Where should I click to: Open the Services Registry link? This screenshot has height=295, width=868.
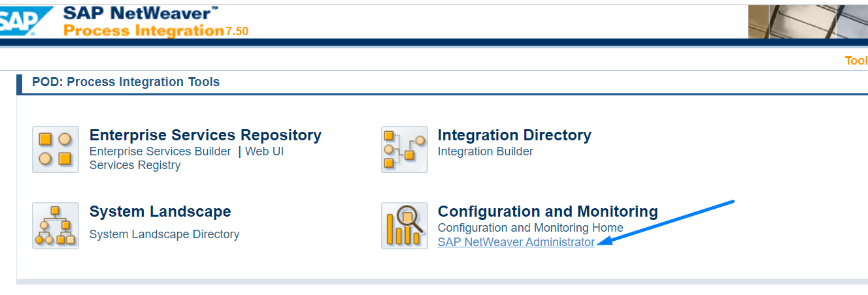point(135,165)
